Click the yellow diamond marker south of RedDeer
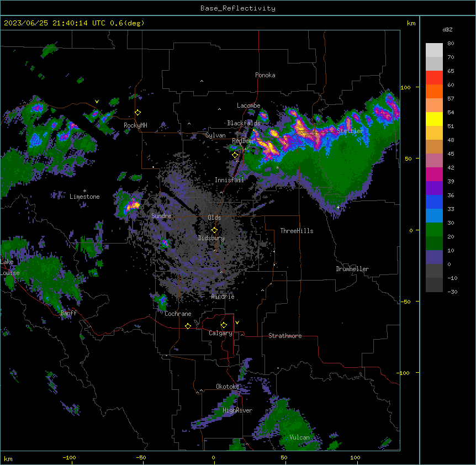Viewport: 476px width, 465px height. pyautogui.click(x=235, y=155)
